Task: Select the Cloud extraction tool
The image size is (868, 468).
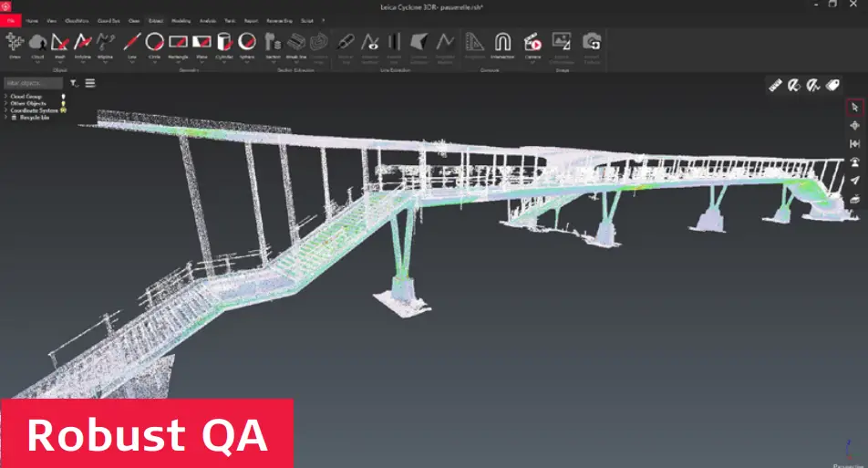Action: pyautogui.click(x=37, y=46)
